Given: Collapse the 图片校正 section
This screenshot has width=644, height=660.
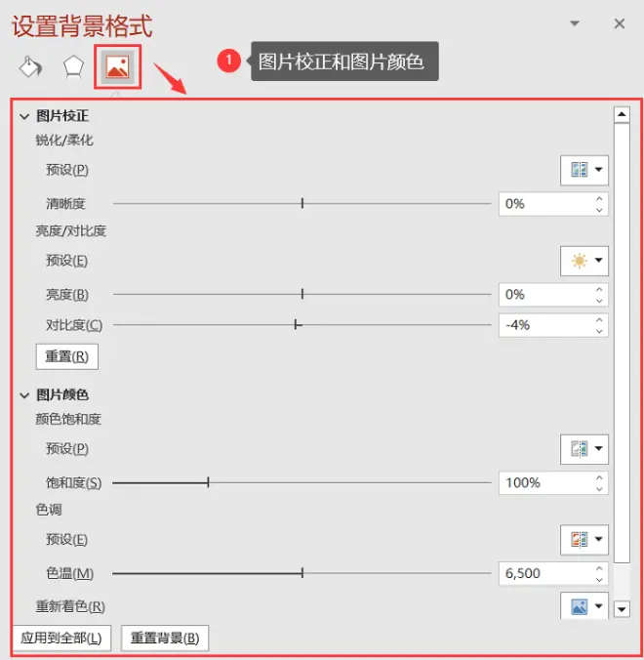Looking at the screenshot, I should click(24, 116).
